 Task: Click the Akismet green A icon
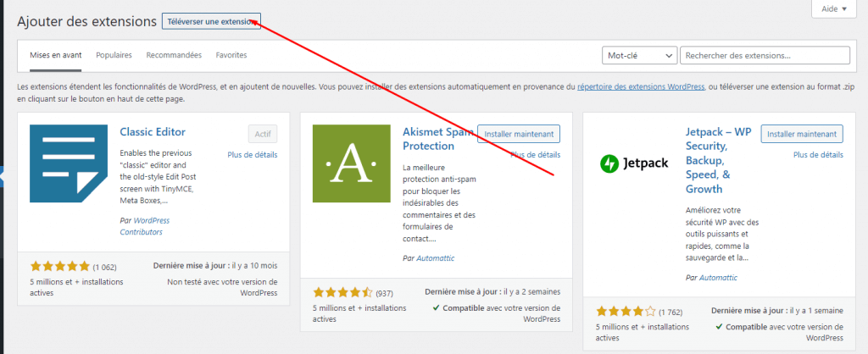(x=352, y=163)
